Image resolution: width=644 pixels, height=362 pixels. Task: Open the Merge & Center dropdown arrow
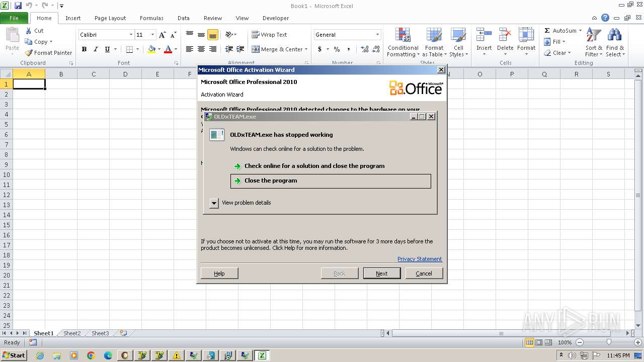point(307,49)
